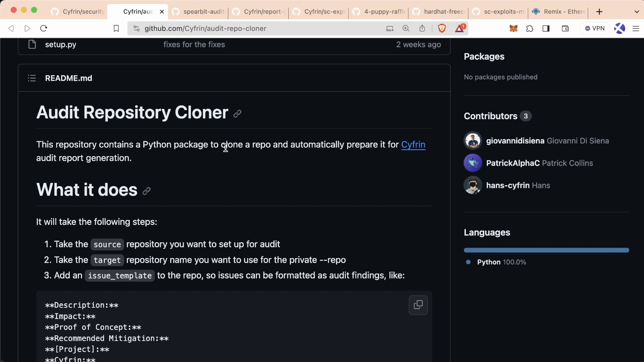
Task: Click anchor link beside What it does
Action: point(147,191)
